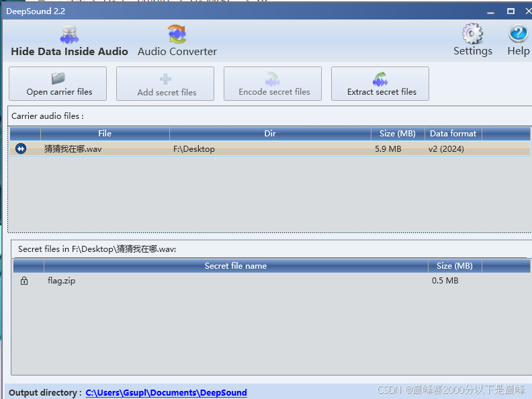Screen dimensions: 532x399
Task: Select the flag.zip secret file
Action: coord(61,281)
